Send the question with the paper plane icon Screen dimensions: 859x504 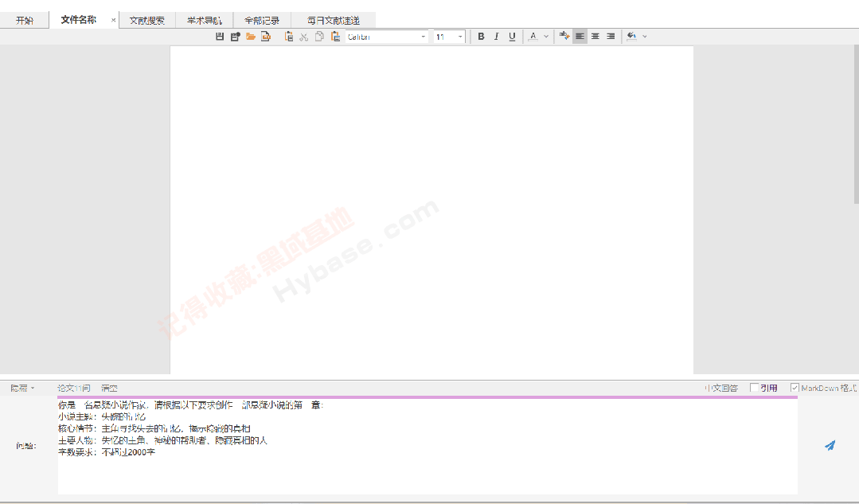pos(830,445)
